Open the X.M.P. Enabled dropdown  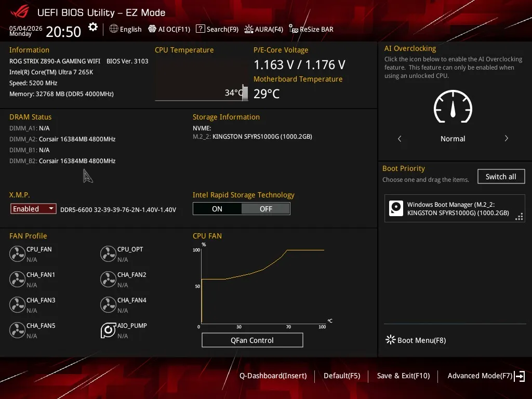33,209
